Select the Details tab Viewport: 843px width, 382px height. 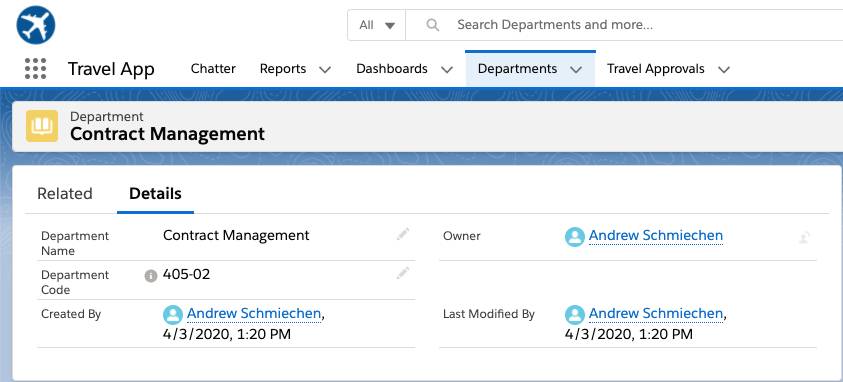[155, 193]
